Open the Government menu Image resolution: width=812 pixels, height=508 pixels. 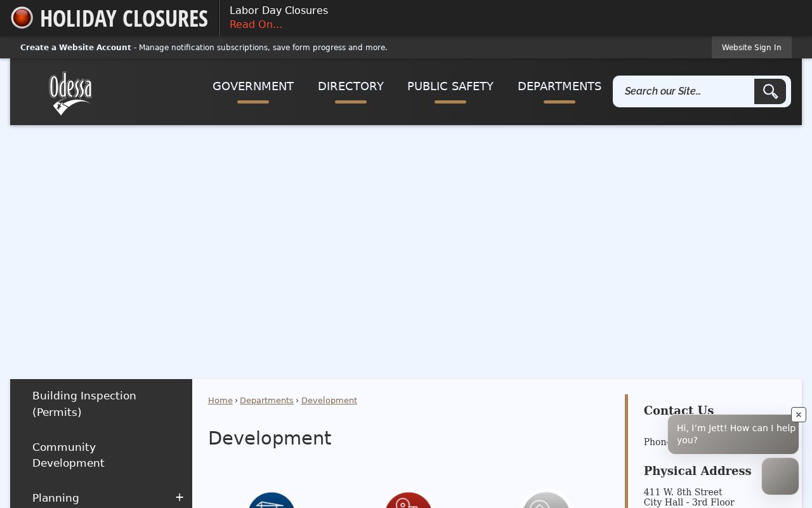pyautogui.click(x=253, y=86)
